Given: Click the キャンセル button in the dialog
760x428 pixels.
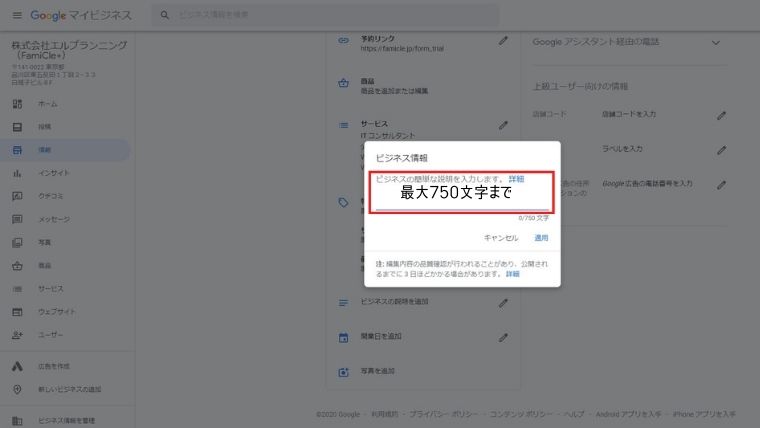Looking at the screenshot, I should click(501, 238).
